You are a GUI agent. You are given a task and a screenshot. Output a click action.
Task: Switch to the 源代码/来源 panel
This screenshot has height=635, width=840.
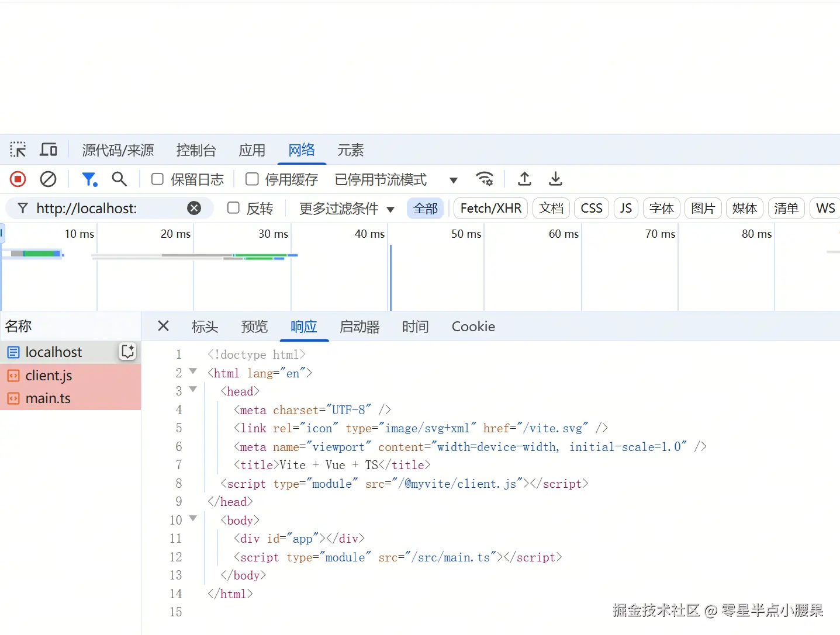117,150
